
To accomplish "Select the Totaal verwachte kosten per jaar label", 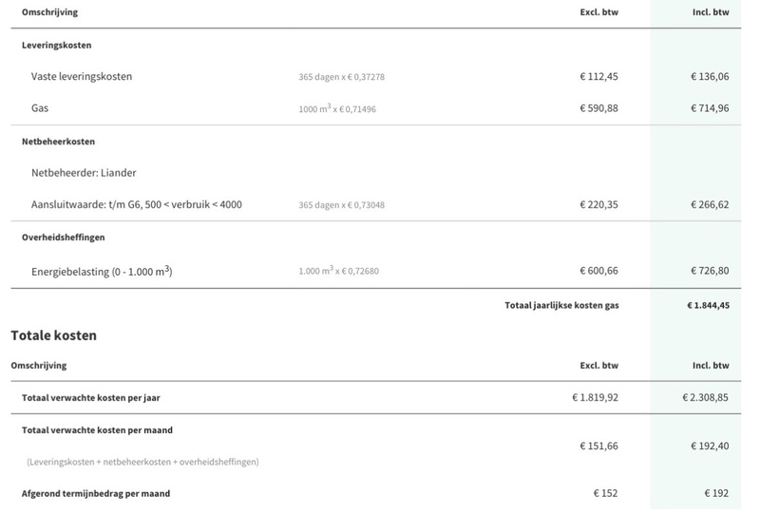I will click(90, 398).
